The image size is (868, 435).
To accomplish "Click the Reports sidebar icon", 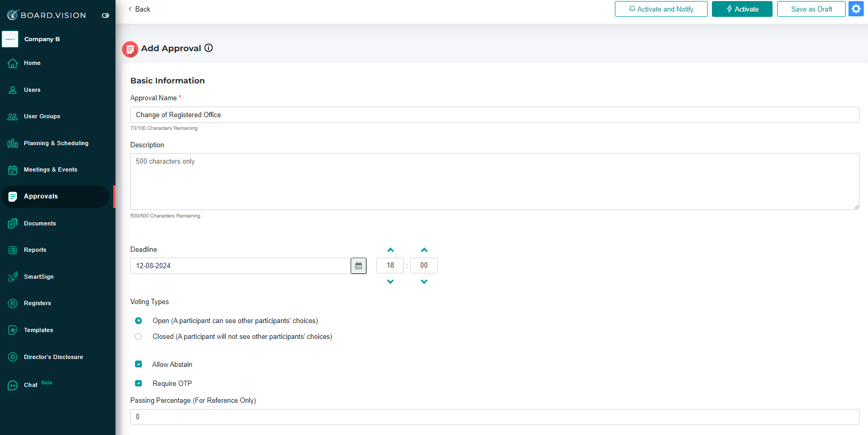I will 13,250.
